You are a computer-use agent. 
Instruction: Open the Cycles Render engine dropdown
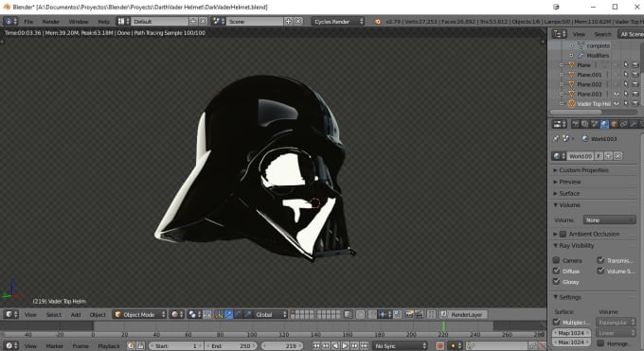click(x=338, y=22)
